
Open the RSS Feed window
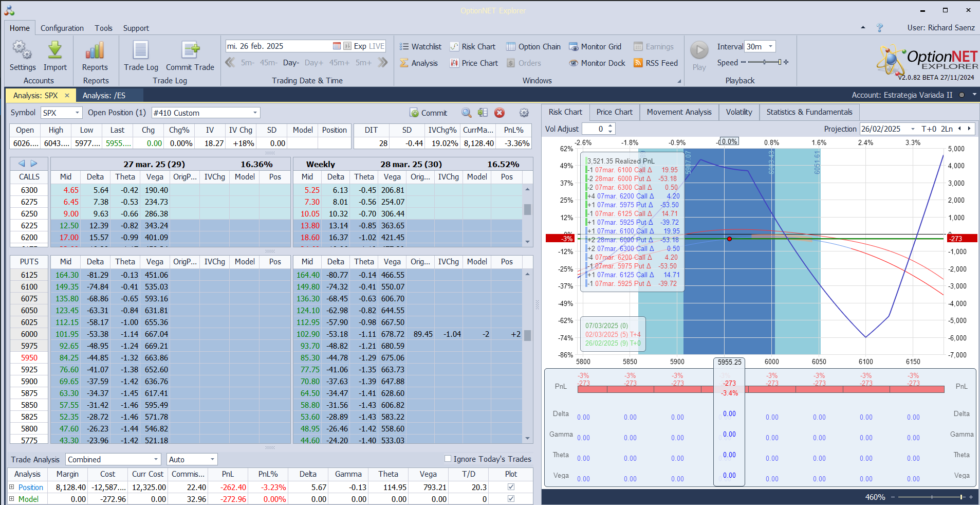click(x=656, y=63)
